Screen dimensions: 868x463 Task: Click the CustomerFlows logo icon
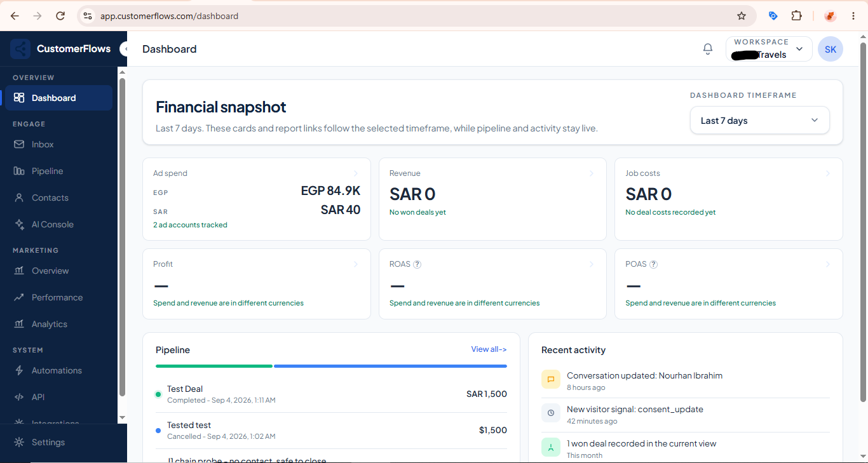20,49
